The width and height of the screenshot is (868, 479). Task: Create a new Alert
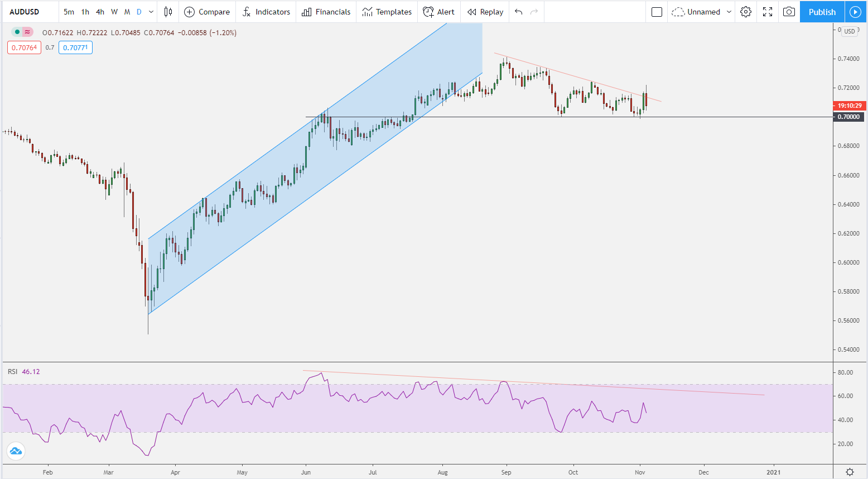[x=438, y=12]
